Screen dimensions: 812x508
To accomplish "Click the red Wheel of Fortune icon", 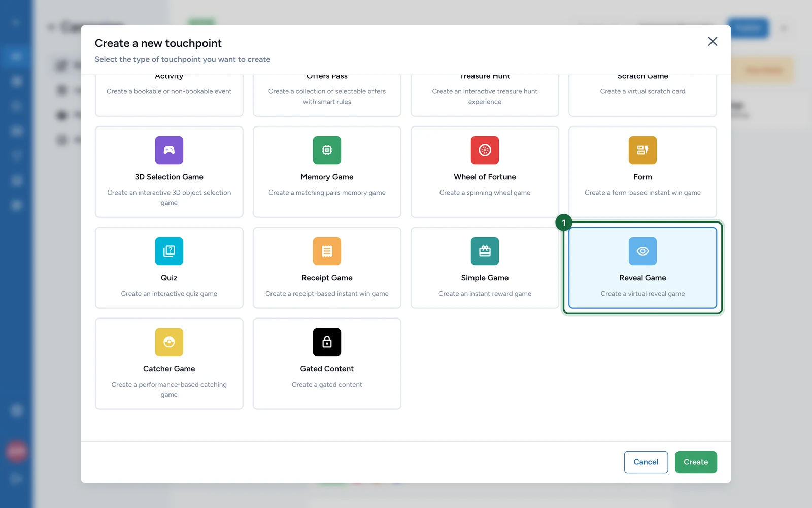I will [485, 150].
